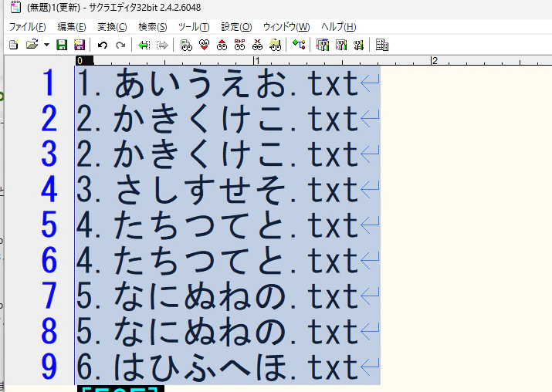Viewport: 552px width, 392px height.
Task: Click the なにぬねの text on line 8
Action: click(x=199, y=331)
